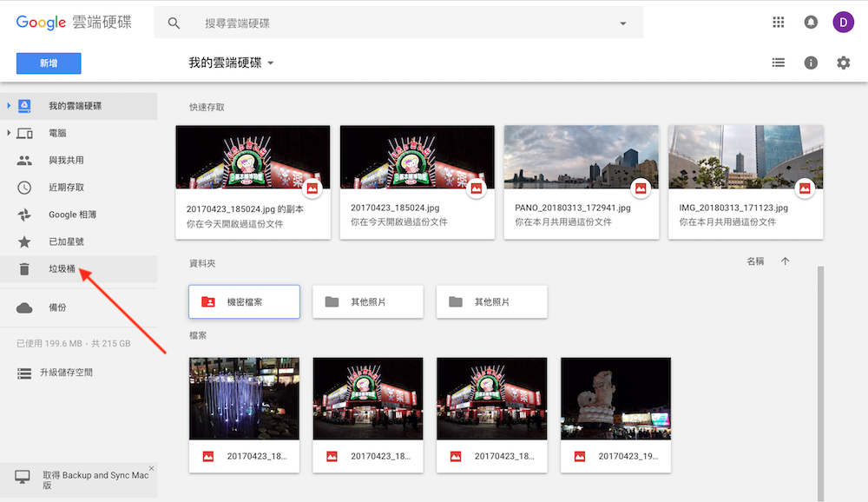Switch to list view layout
The height and width of the screenshot is (502, 868).
point(779,63)
